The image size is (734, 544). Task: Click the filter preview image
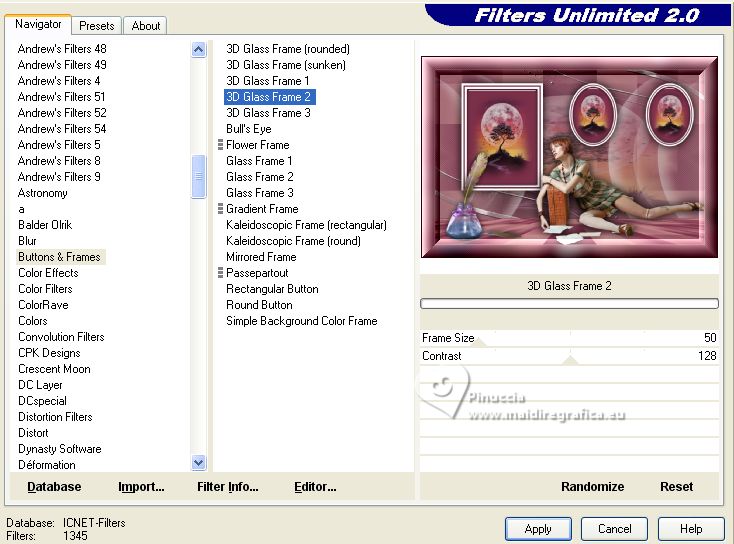tap(569, 157)
